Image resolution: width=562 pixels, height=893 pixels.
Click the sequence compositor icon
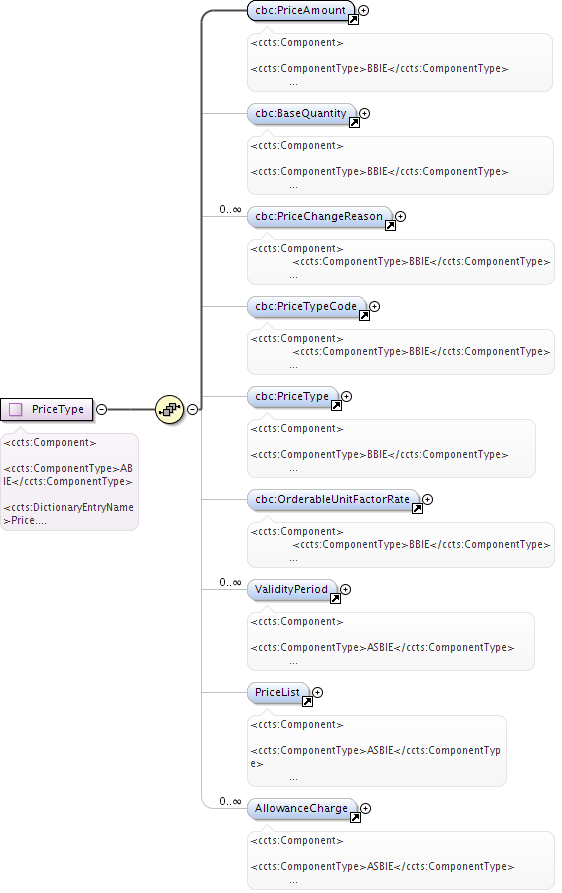pyautogui.click(x=169, y=409)
